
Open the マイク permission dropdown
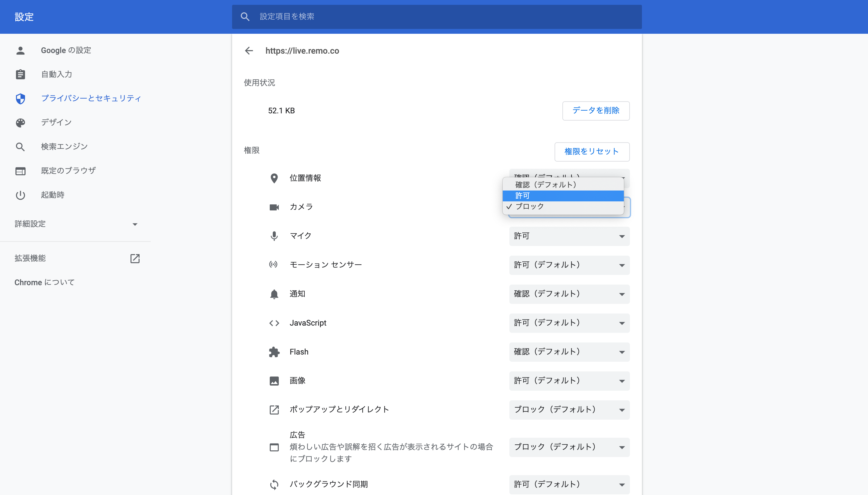[x=569, y=236]
